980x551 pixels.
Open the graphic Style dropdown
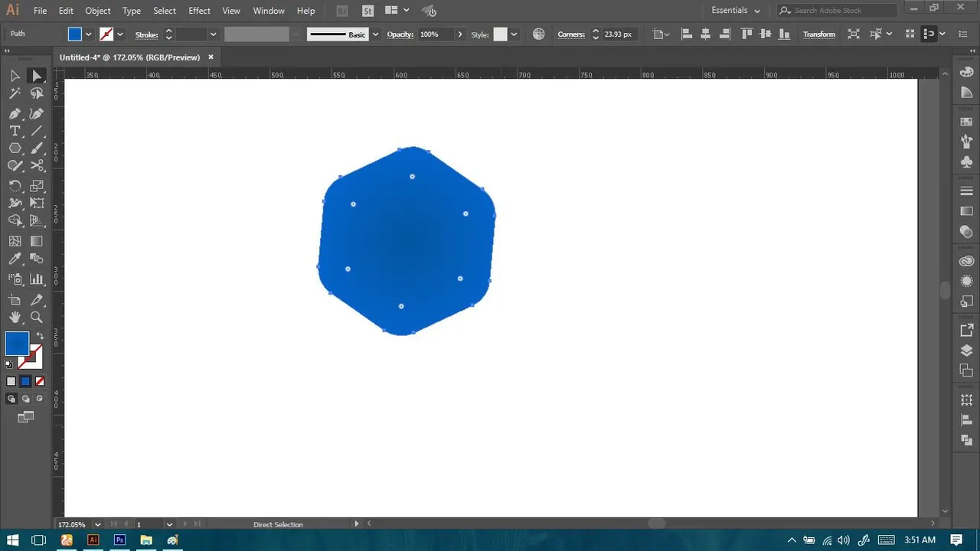[514, 34]
